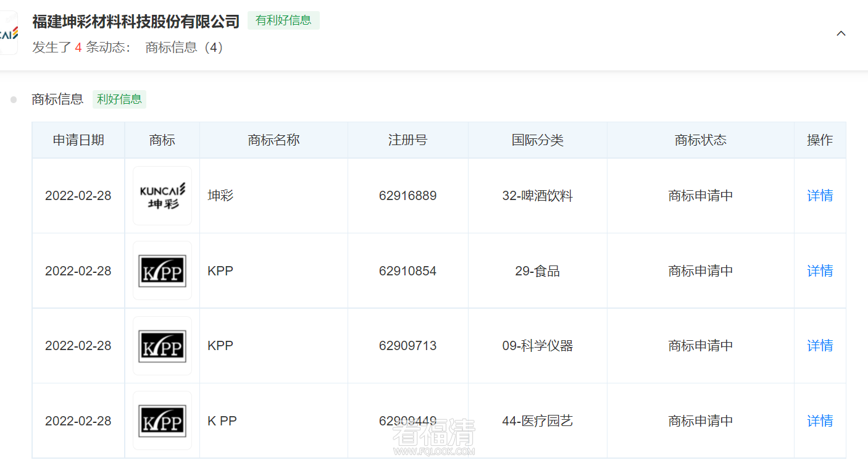Click the 利好信息 tag beside 商标信息

point(119,99)
